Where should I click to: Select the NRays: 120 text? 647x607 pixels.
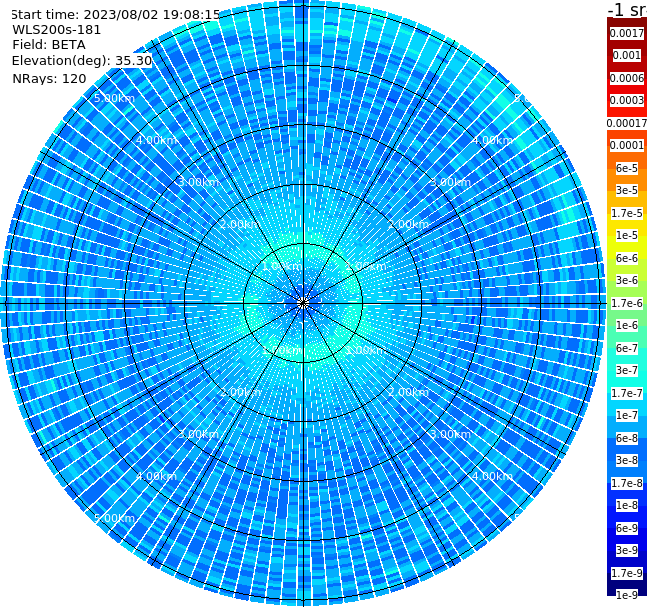tap(49, 78)
